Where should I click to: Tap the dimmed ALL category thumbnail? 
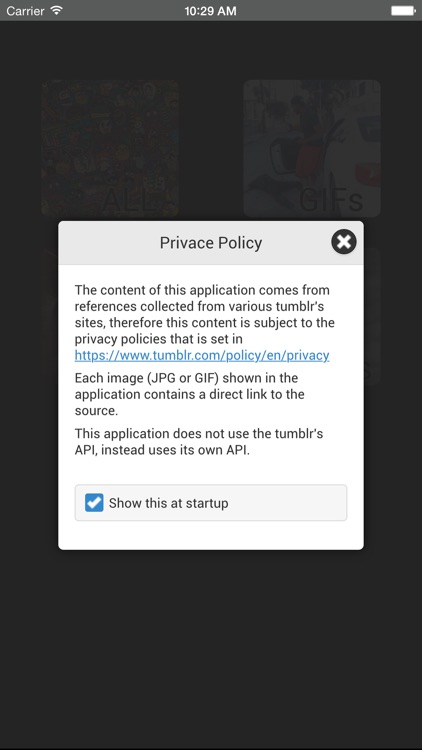pos(110,148)
